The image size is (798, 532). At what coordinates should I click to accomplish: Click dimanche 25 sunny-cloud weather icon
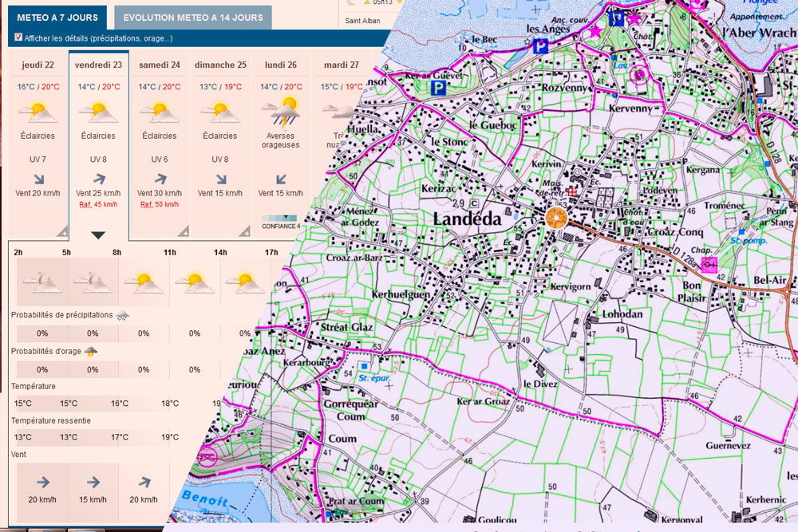pos(220,112)
